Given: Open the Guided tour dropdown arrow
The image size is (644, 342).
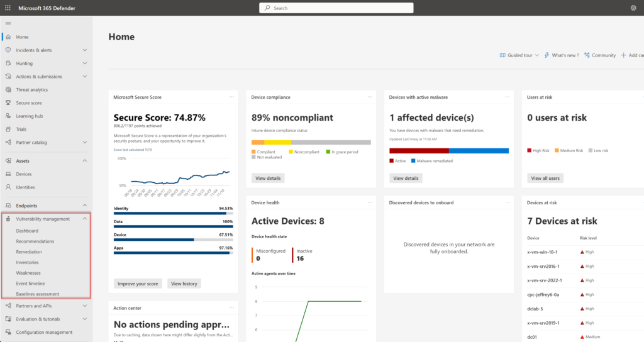Looking at the screenshot, I should point(537,55).
